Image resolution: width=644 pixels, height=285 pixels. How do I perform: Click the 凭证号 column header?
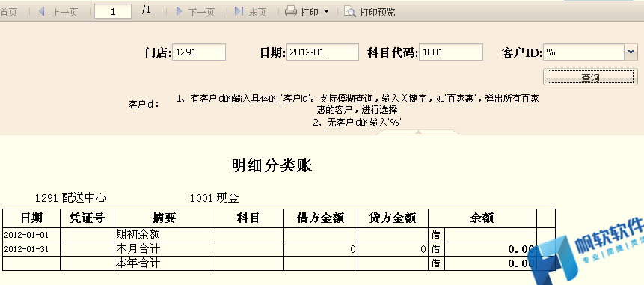[87, 218]
